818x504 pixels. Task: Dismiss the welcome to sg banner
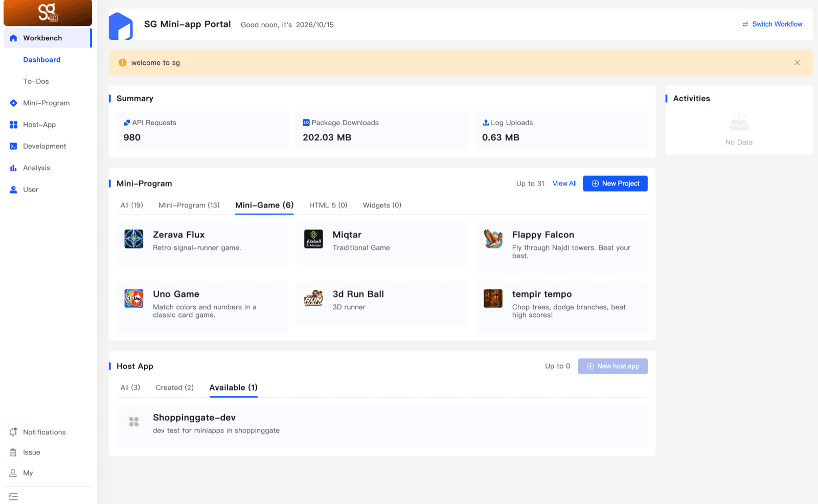[797, 62]
